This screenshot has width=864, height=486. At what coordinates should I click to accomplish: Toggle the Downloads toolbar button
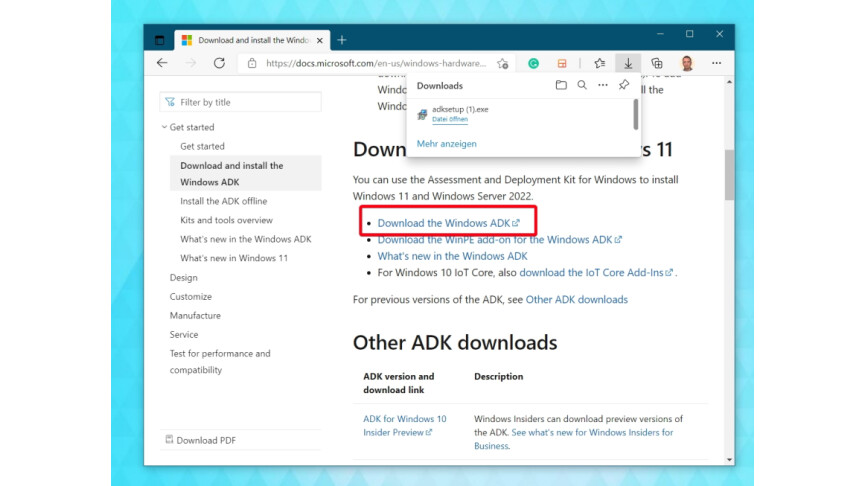(x=628, y=63)
